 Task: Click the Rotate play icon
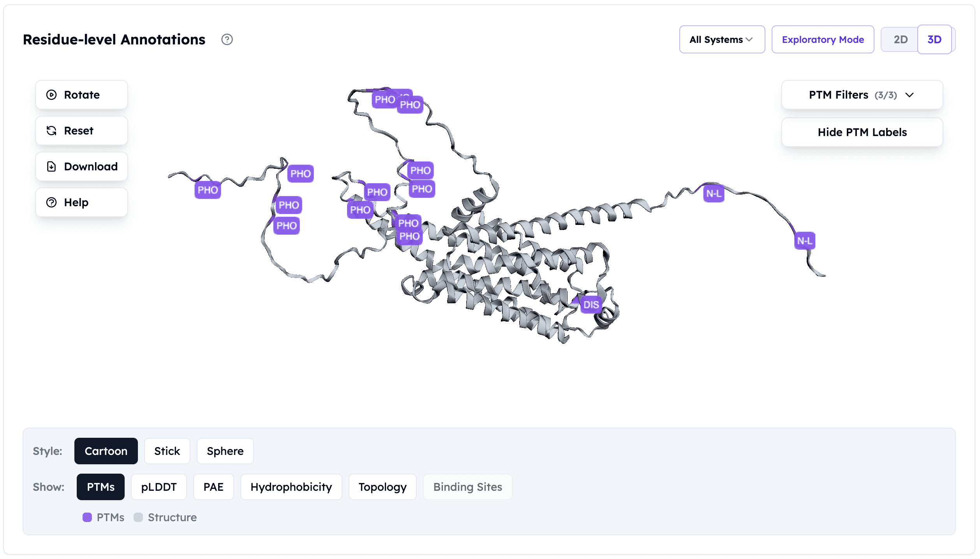(x=51, y=95)
